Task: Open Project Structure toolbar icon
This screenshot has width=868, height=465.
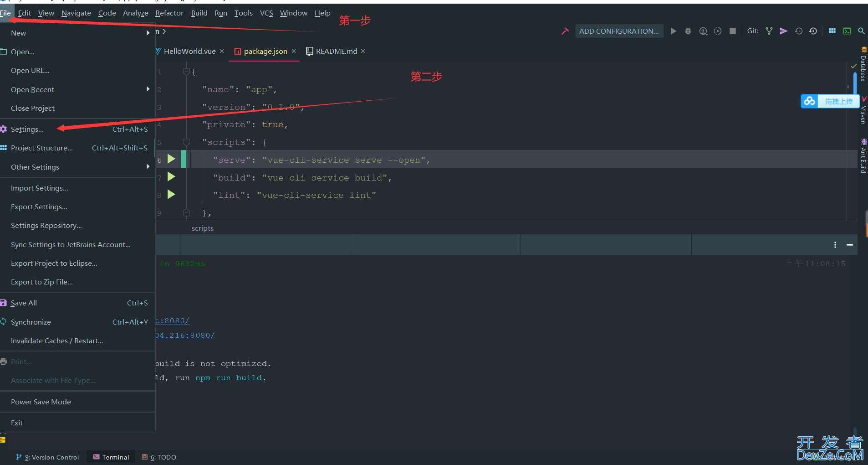Action: pos(832,31)
